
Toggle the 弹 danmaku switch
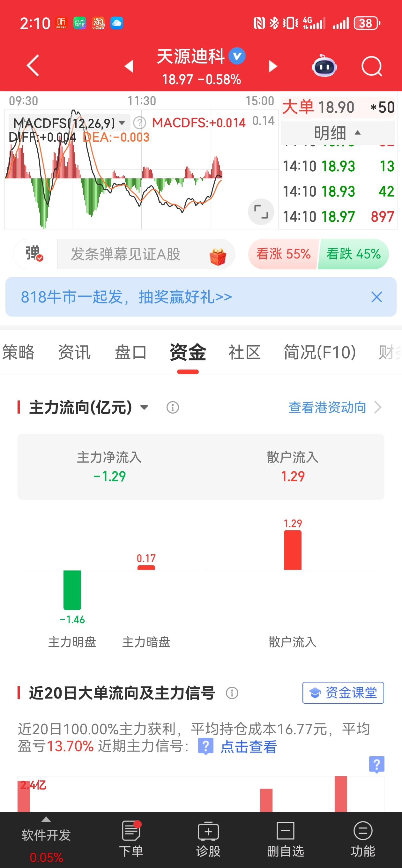tap(35, 254)
